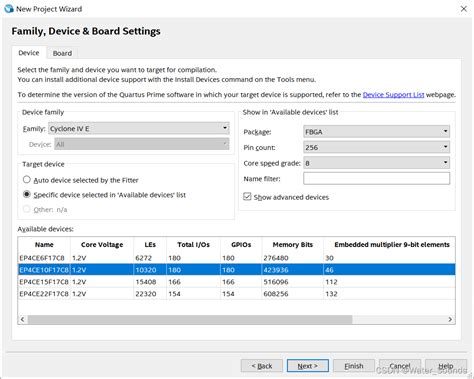
Task: Close the New Project Wizard dialog
Action: 463,9
